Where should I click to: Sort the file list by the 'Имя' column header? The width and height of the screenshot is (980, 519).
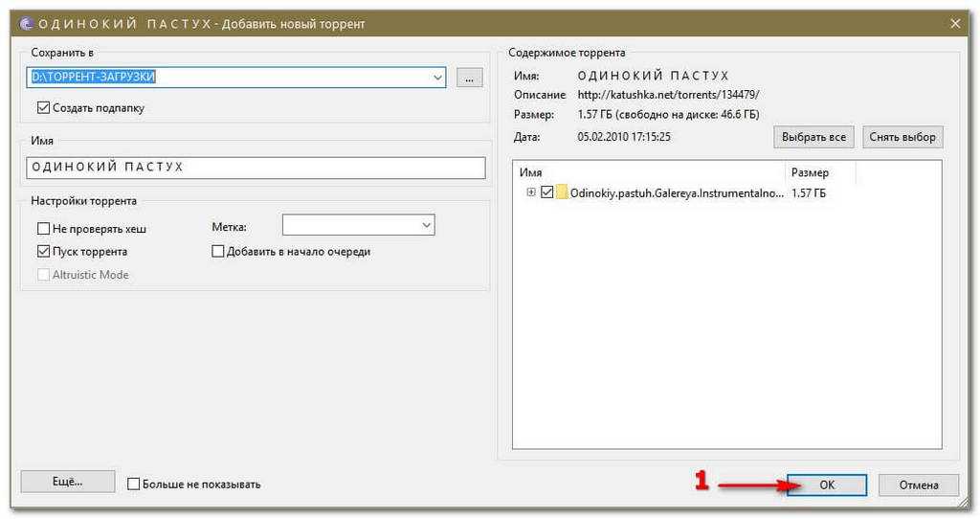coord(649,172)
